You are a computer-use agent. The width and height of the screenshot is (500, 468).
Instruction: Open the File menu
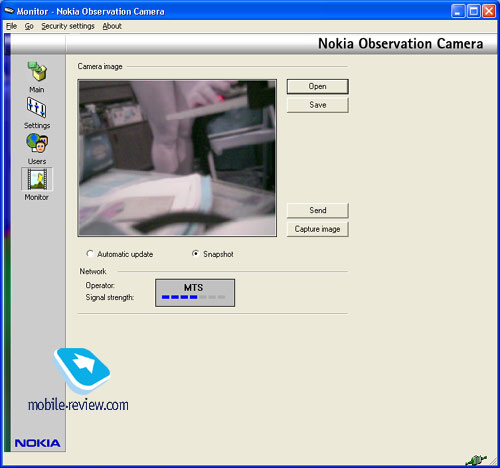[x=12, y=26]
